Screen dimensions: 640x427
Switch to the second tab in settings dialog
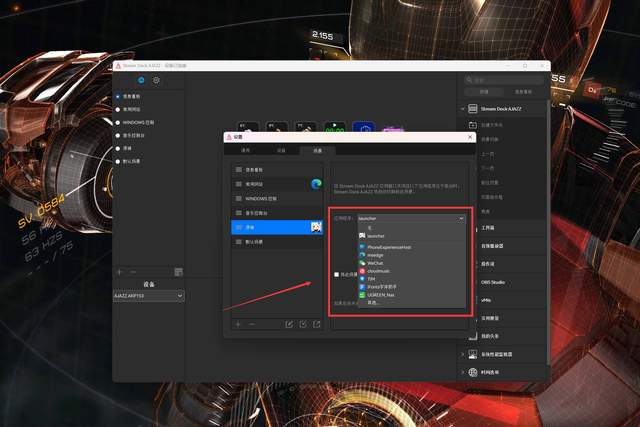[281, 150]
